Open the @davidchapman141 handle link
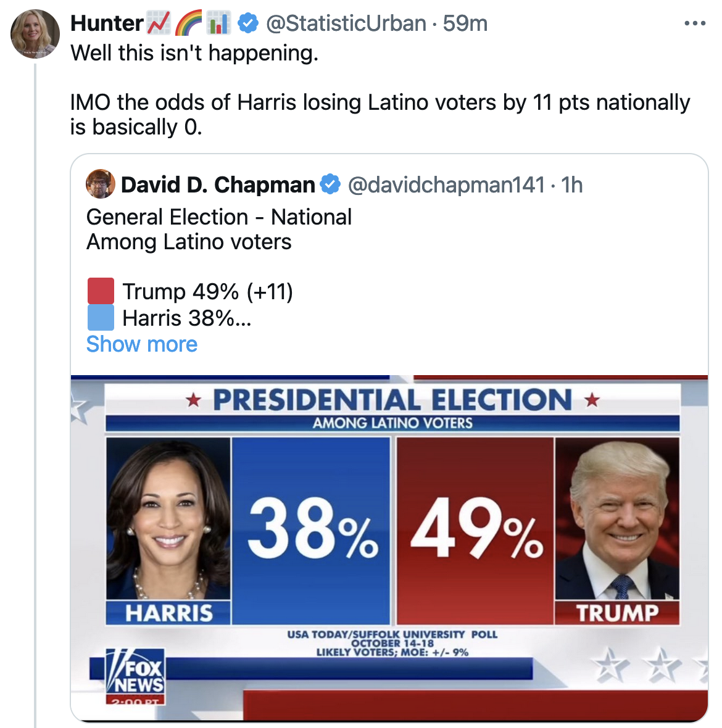This screenshot has width=722, height=728. [x=446, y=184]
